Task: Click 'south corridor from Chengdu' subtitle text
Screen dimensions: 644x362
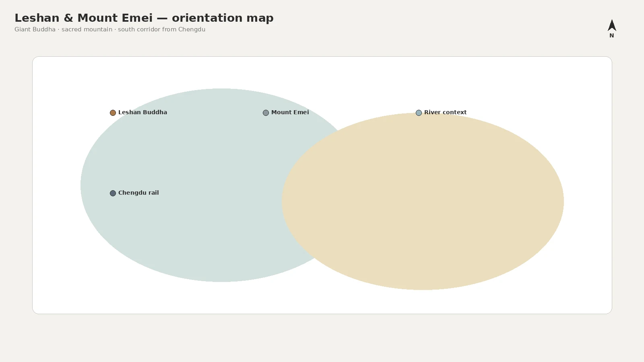Action: tap(161, 29)
